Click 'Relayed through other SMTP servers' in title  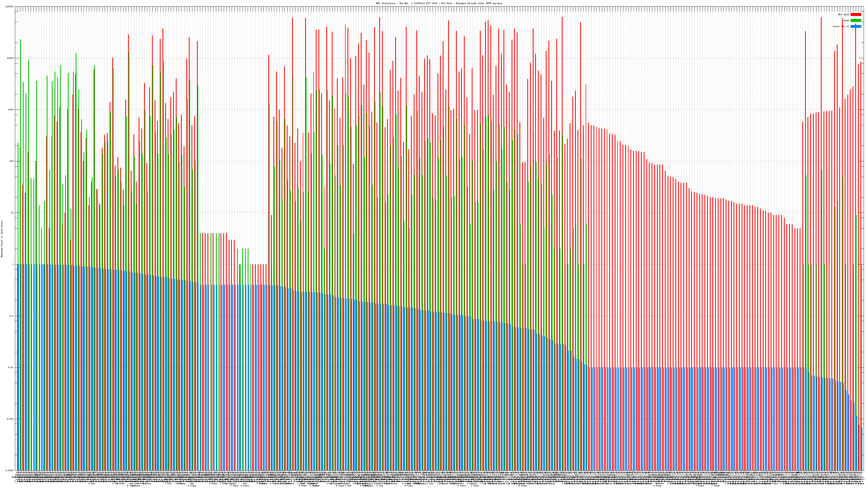(479, 3)
